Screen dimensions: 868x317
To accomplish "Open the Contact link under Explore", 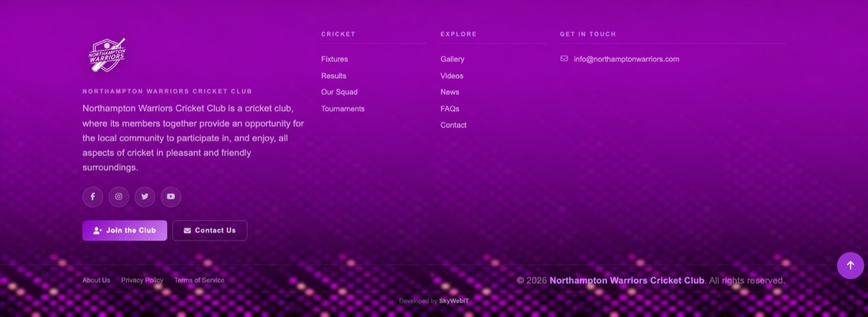I will (x=454, y=125).
